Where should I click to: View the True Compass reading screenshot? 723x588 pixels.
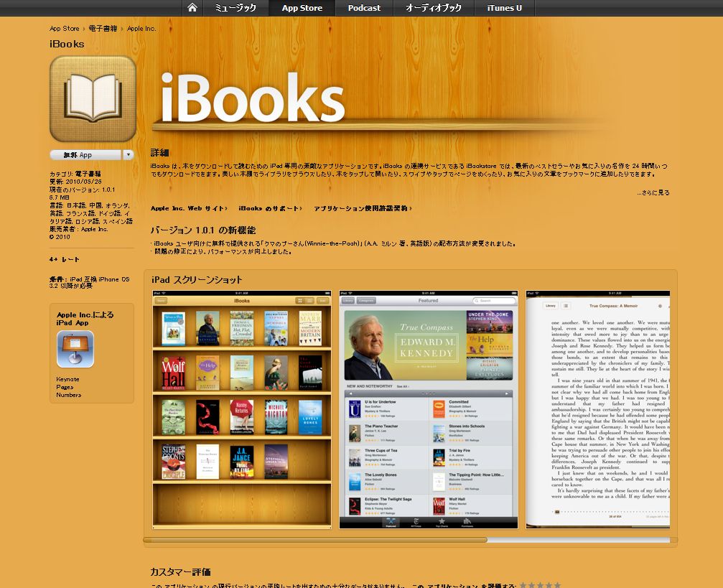598,409
